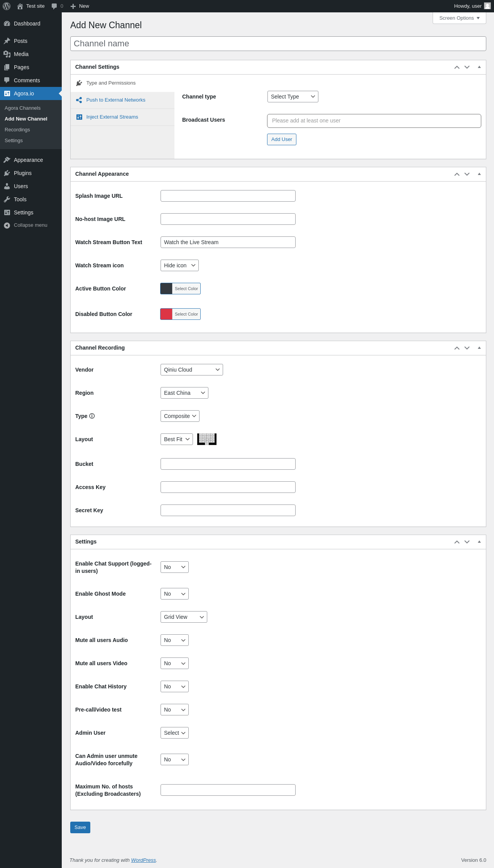
Task: Click the Add User button
Action: 281,139
